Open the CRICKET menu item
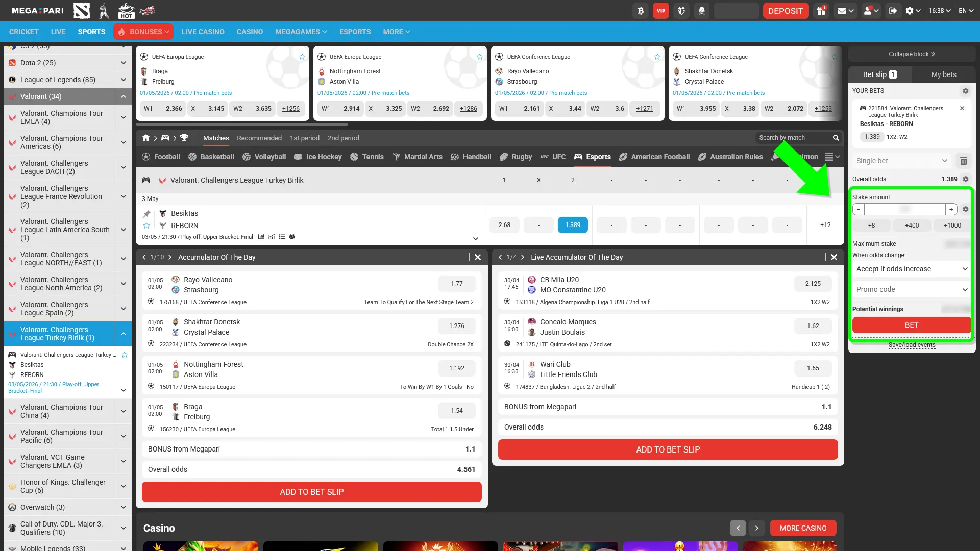Screen dimensions: 980x551 pos(23,32)
